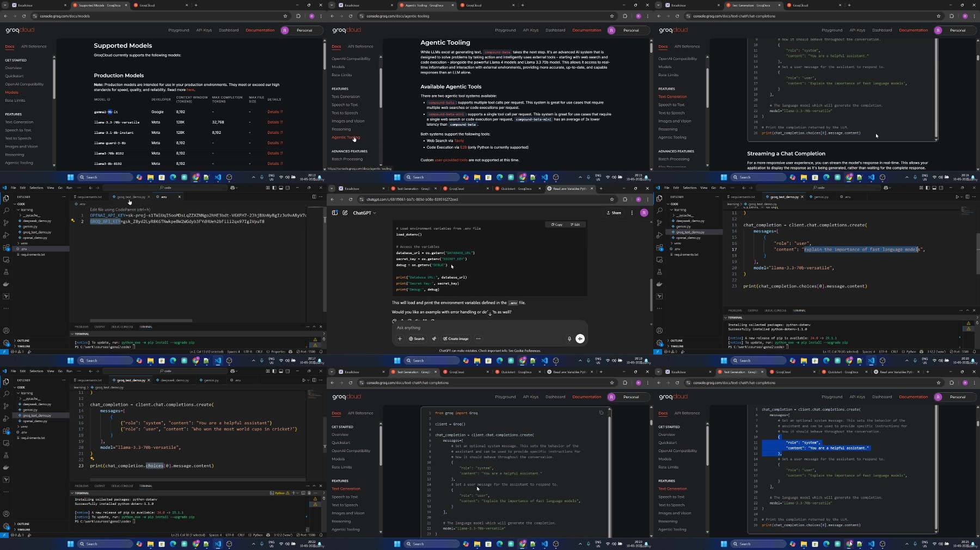The height and width of the screenshot is (550, 980).
Task: Open Details link for llama-guard-3-8b model
Action: [275, 143]
